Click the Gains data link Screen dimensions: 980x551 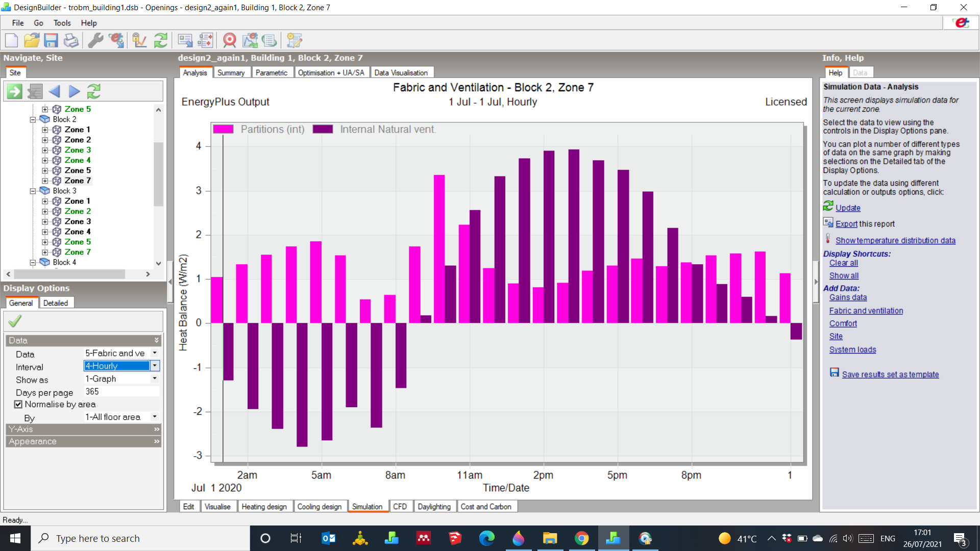tap(848, 297)
